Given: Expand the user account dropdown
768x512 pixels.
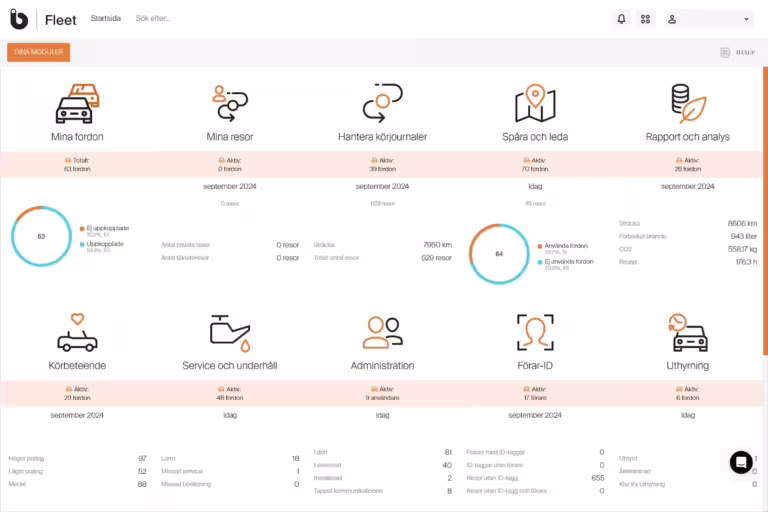Looking at the screenshot, I should (709, 19).
